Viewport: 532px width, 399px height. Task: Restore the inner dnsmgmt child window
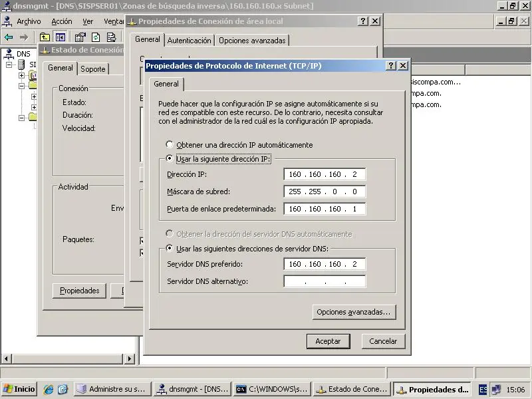511,21
